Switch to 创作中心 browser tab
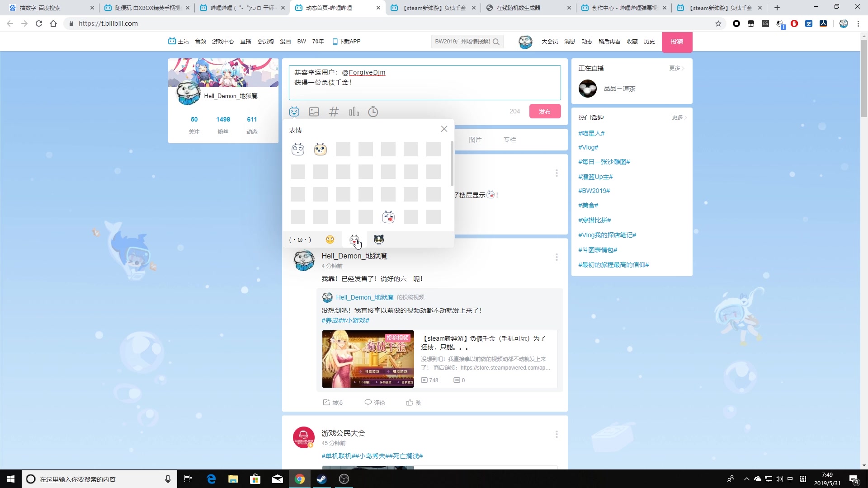The width and height of the screenshot is (868, 488). [624, 8]
